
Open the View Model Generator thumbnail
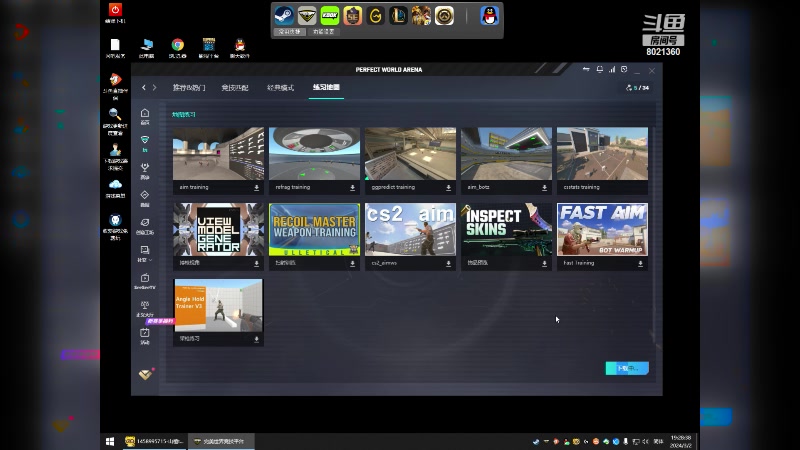click(218, 230)
